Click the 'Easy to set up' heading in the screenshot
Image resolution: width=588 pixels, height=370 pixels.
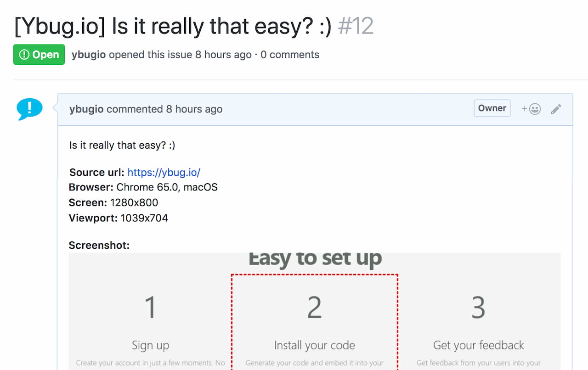point(314,258)
